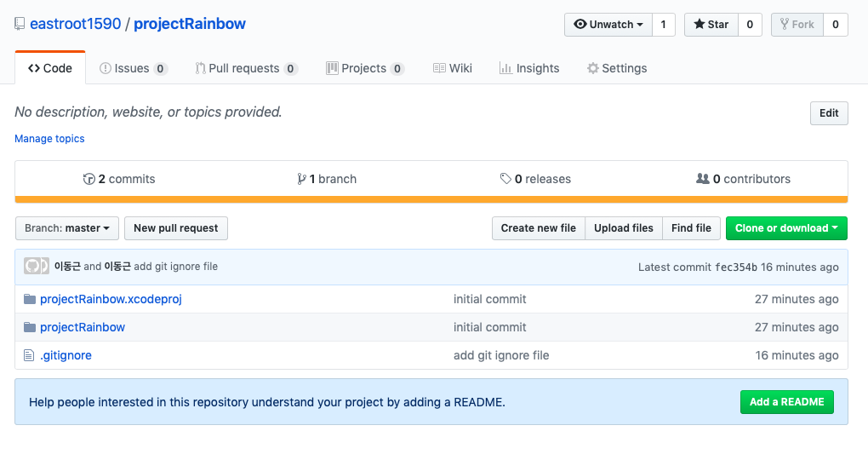Click Find file

point(691,228)
